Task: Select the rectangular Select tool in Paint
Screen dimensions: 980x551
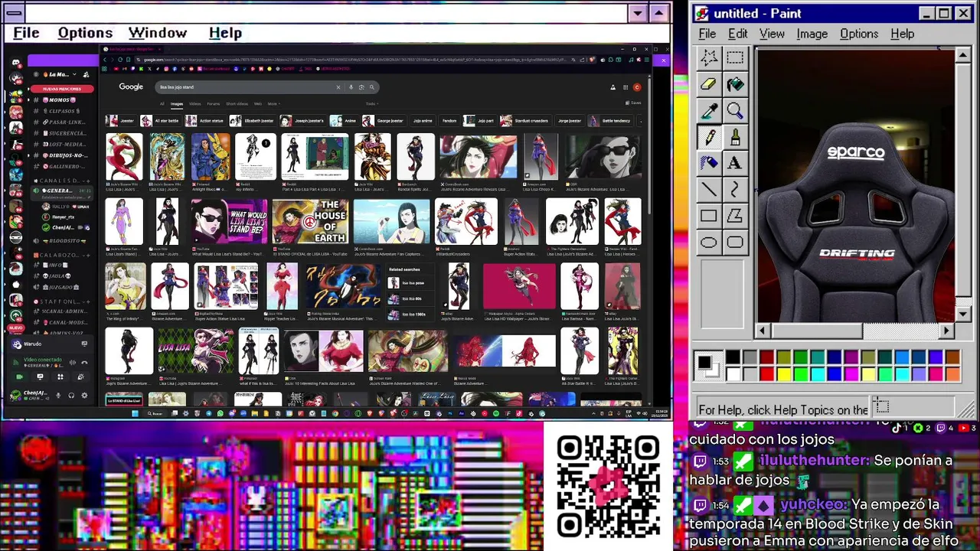Action: click(735, 58)
